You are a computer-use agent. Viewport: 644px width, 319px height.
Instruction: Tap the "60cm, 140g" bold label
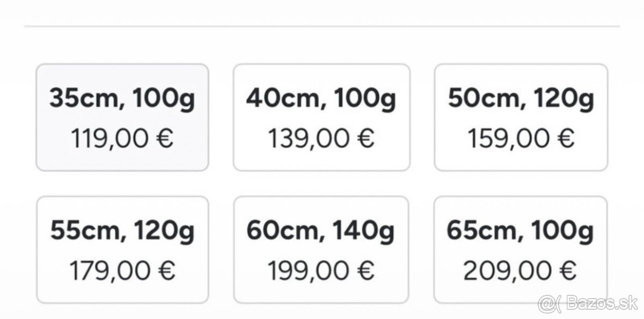[321, 231]
